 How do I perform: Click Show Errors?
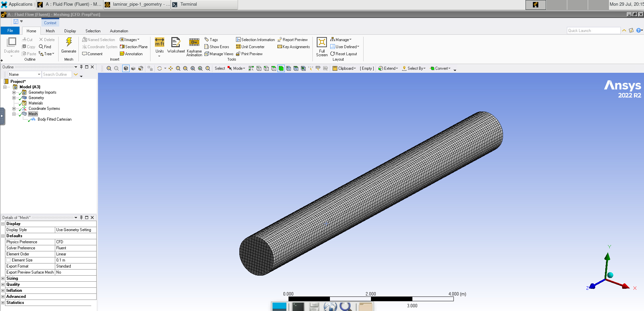[216, 47]
